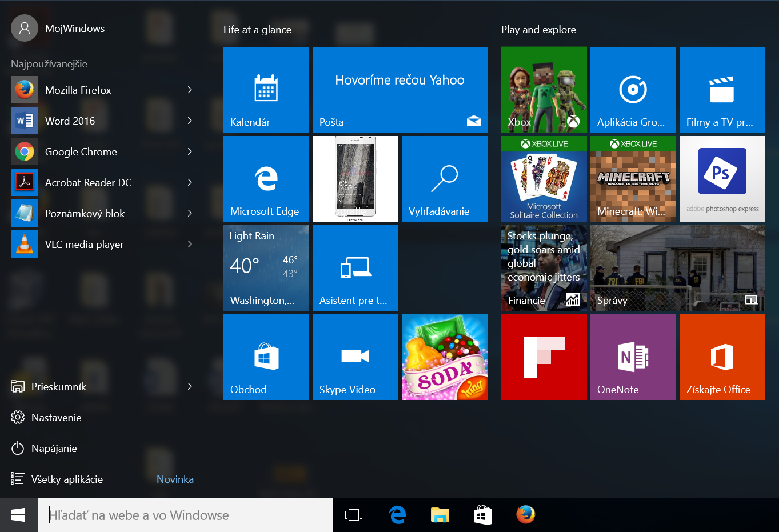Open the Financie news tile

(x=544, y=268)
